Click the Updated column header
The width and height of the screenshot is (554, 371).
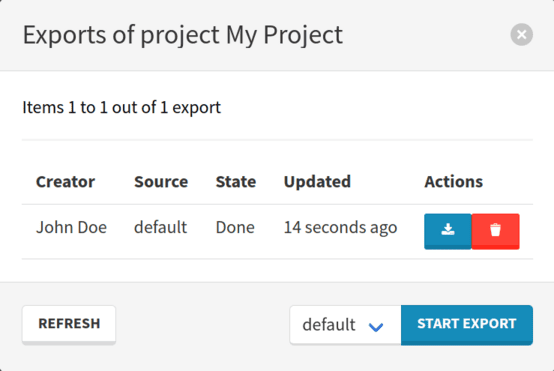[317, 182]
